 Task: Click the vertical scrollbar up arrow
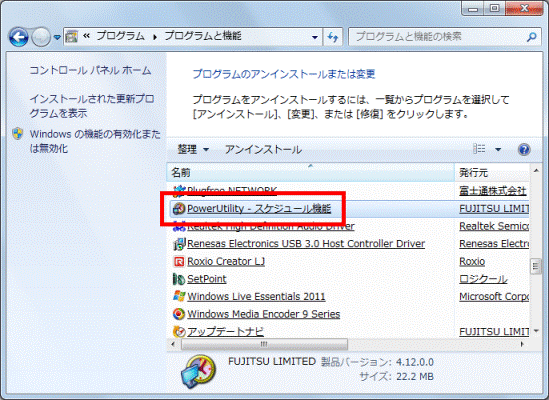pos(536,171)
